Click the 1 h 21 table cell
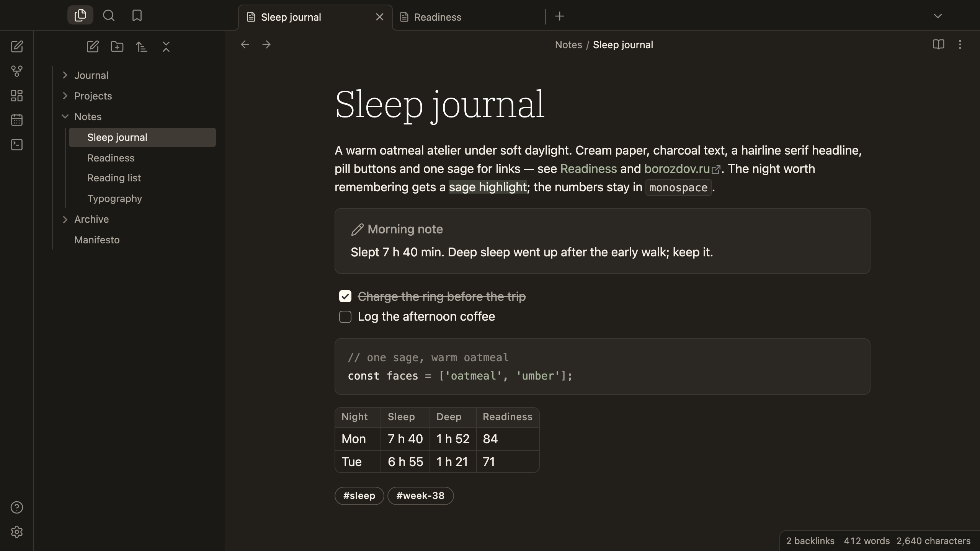 453,462
